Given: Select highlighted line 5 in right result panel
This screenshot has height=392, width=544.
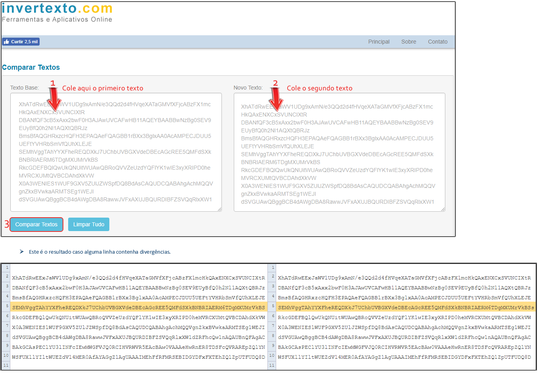Looking at the screenshot, I should pyautogui.click(x=406, y=308).
